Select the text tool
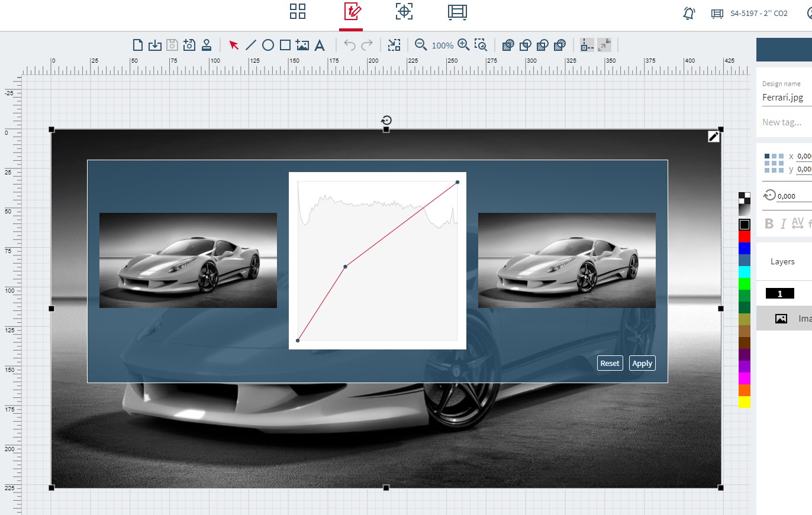The height and width of the screenshot is (515, 812). point(320,45)
